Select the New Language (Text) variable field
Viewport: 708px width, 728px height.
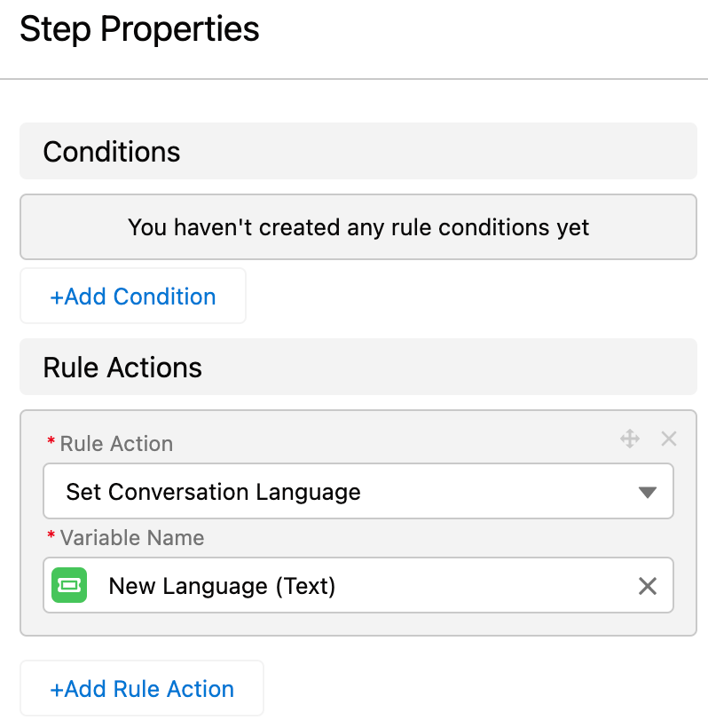(x=358, y=585)
